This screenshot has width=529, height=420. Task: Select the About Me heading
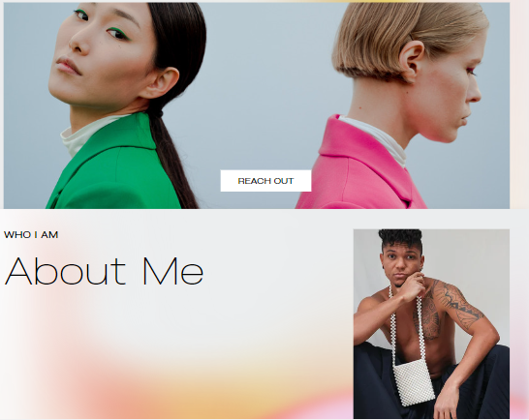pos(104,271)
